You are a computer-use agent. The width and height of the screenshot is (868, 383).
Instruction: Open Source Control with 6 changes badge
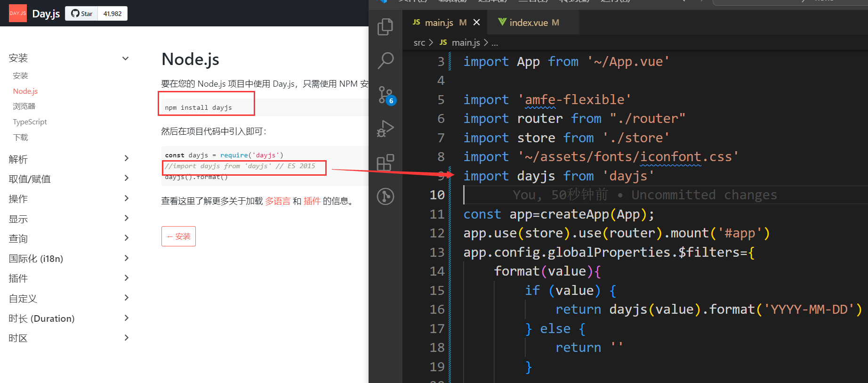click(x=386, y=95)
